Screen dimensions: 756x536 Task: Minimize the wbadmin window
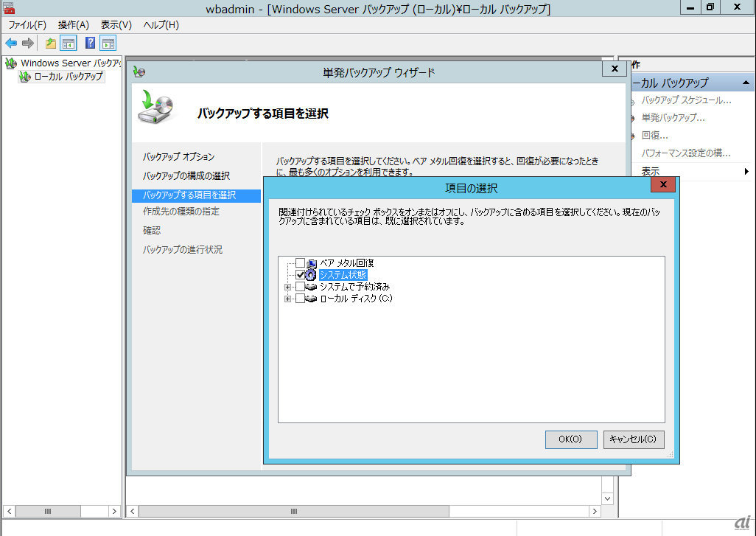[x=691, y=7]
